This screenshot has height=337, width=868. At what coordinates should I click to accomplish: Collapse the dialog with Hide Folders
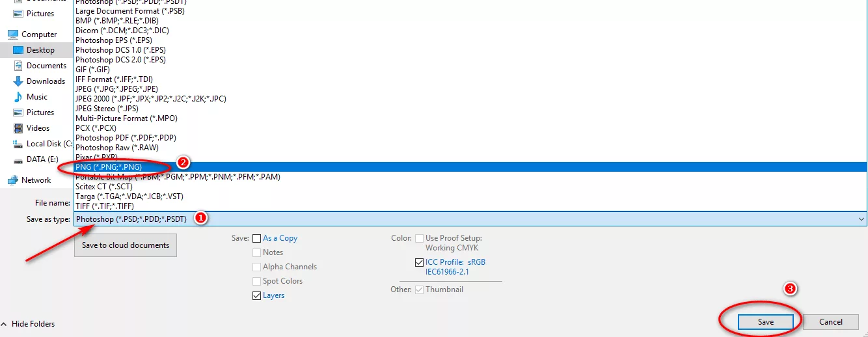[28, 324]
